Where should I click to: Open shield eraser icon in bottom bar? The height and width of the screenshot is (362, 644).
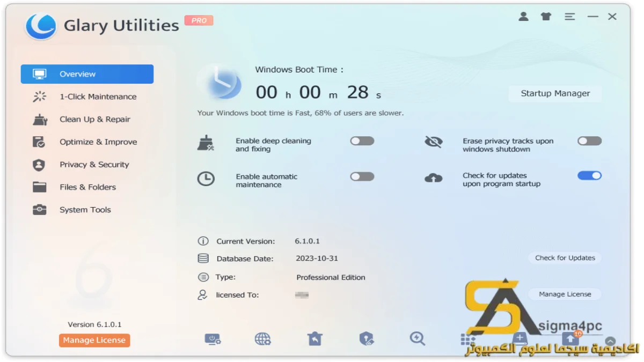click(x=366, y=338)
